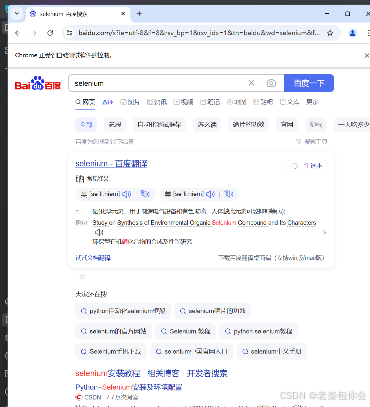The height and width of the screenshot is (407, 370).
Task: Open the bottom-left translation card link
Action: [93, 258]
